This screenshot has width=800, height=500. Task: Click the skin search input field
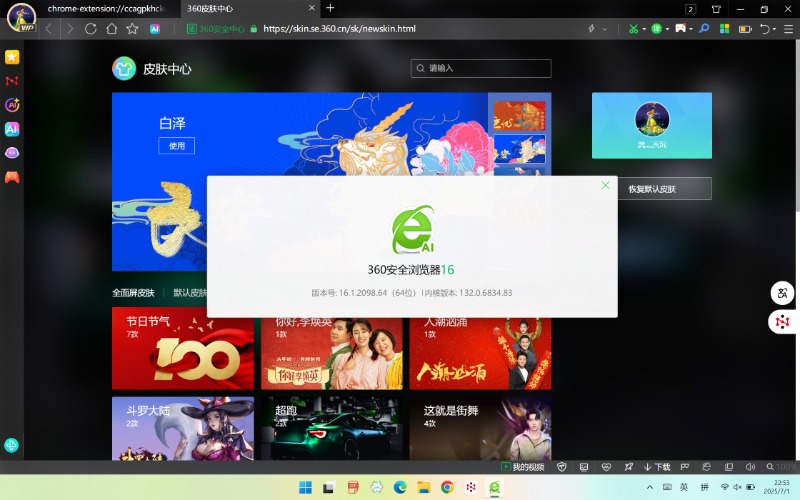[x=481, y=68]
